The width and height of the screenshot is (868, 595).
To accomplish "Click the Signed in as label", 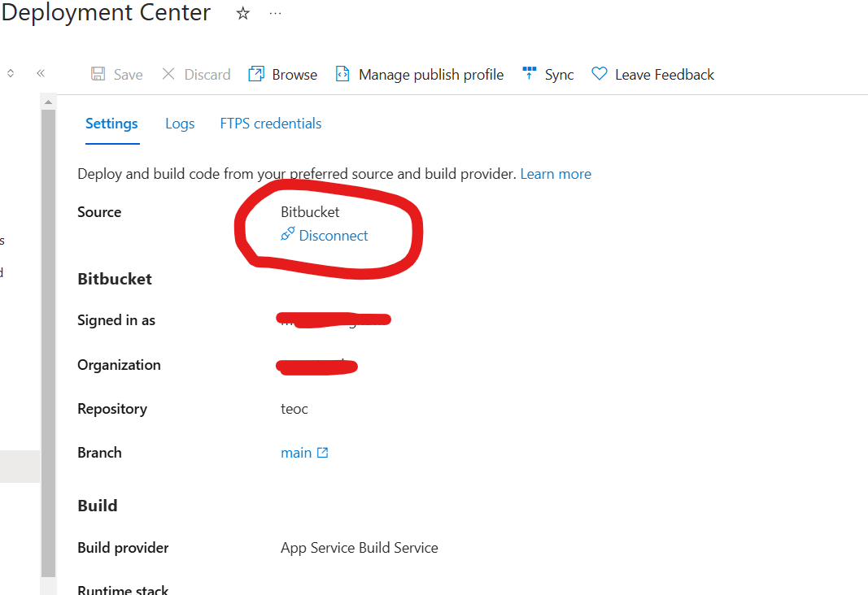I will [116, 320].
